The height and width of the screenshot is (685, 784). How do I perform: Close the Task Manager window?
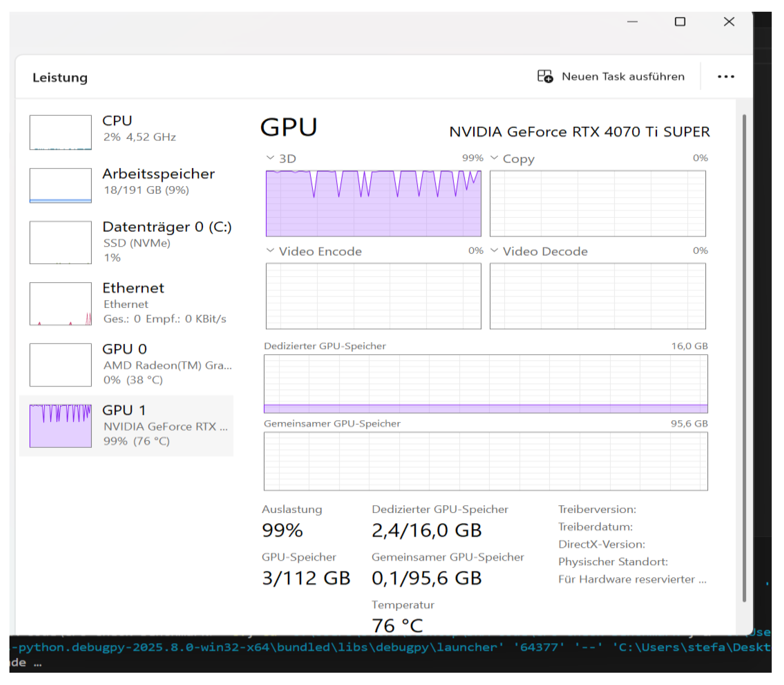pyautogui.click(x=729, y=22)
